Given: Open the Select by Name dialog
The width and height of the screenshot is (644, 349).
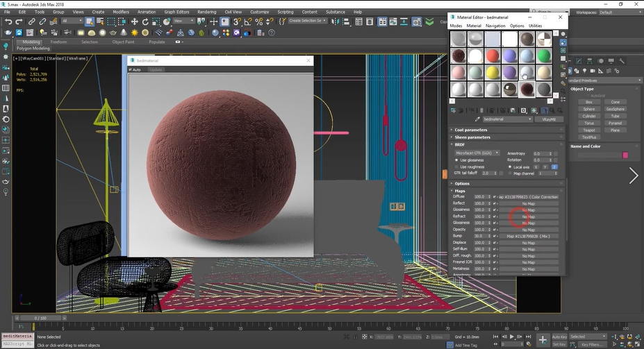Looking at the screenshot, I should point(100,22).
